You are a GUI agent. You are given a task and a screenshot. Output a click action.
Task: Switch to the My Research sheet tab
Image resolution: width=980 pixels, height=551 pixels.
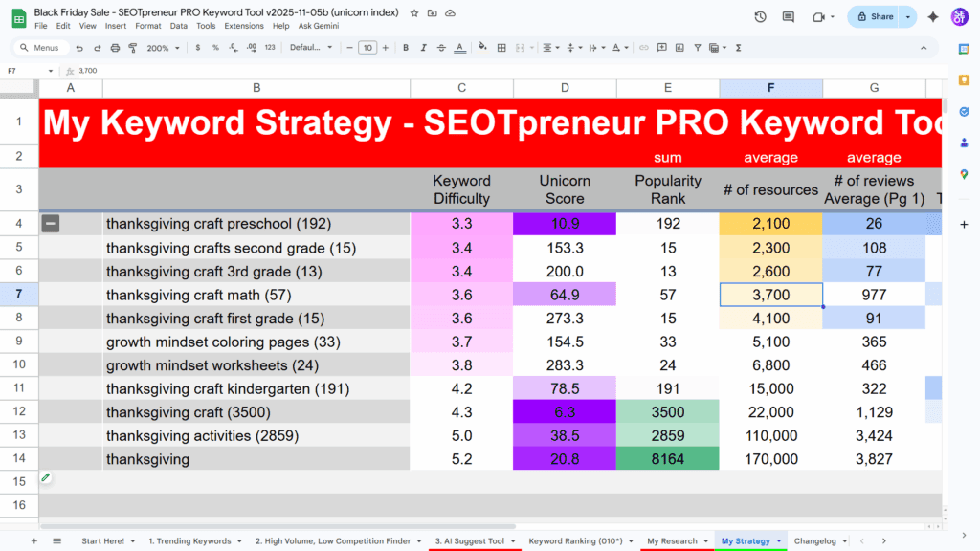click(672, 540)
